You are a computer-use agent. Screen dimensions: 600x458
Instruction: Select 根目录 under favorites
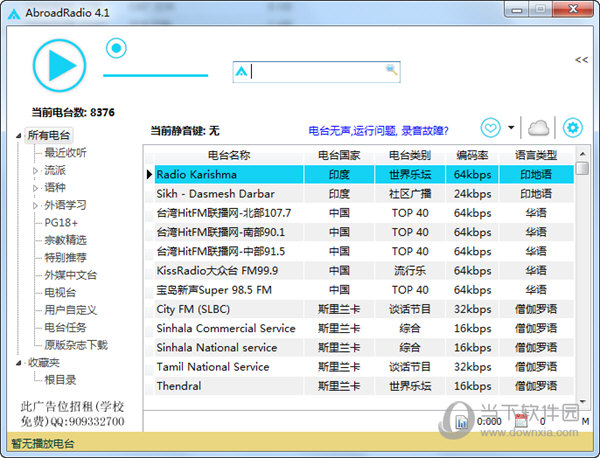tap(60, 380)
